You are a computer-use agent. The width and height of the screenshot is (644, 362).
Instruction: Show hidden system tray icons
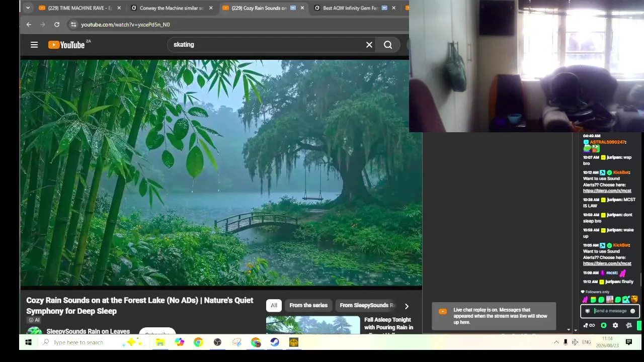pos(556,342)
